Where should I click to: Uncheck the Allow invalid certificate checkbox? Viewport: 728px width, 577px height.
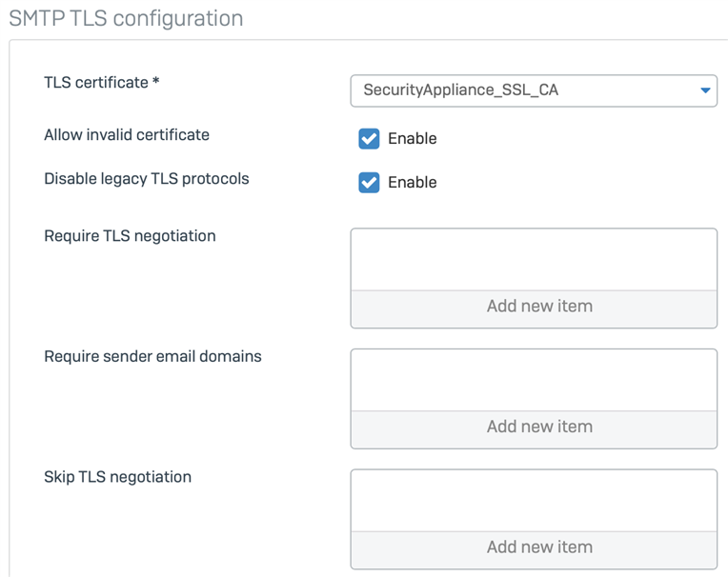click(369, 139)
